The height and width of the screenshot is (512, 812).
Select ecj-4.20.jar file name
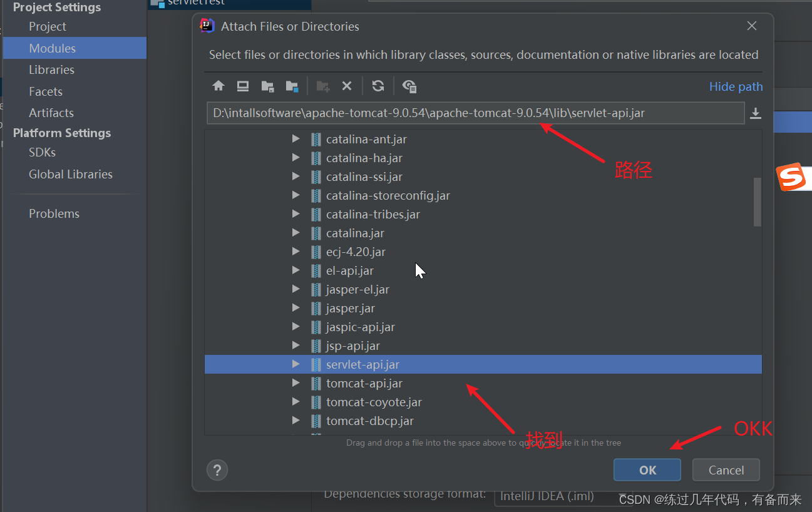click(356, 252)
